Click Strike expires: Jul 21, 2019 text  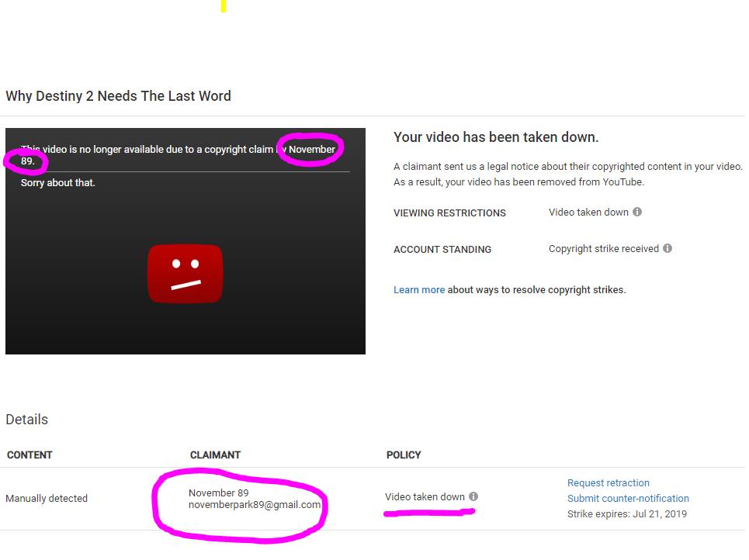tap(626, 514)
